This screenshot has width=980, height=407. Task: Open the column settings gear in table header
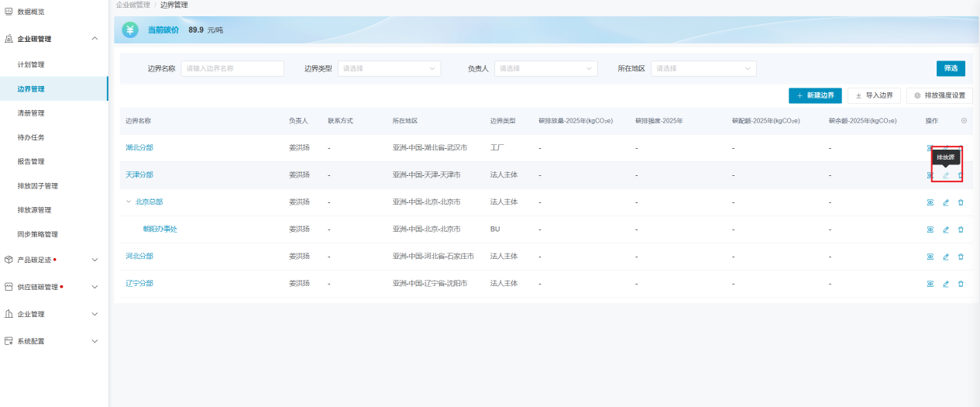[x=964, y=121]
